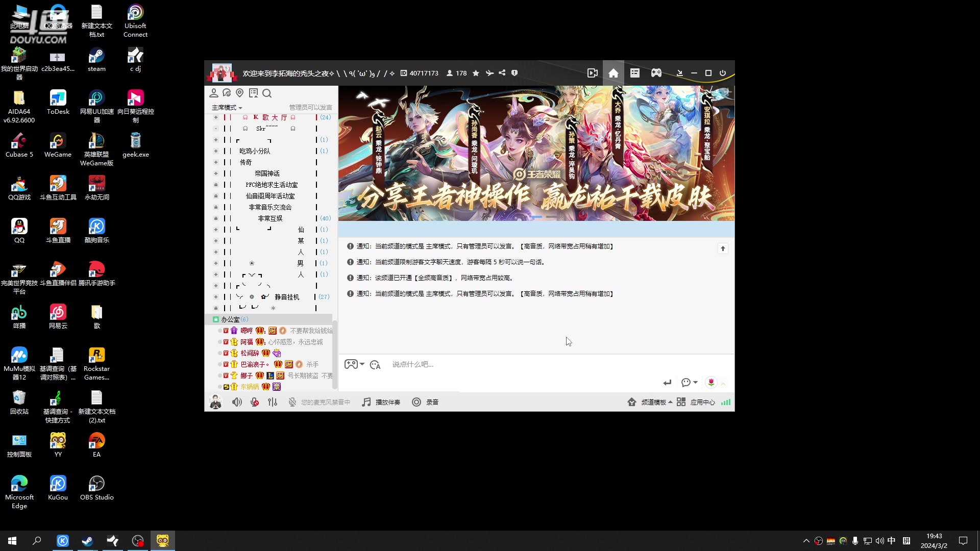The image size is (980, 551).
Task: Return to home via the house icon
Action: coord(614,73)
